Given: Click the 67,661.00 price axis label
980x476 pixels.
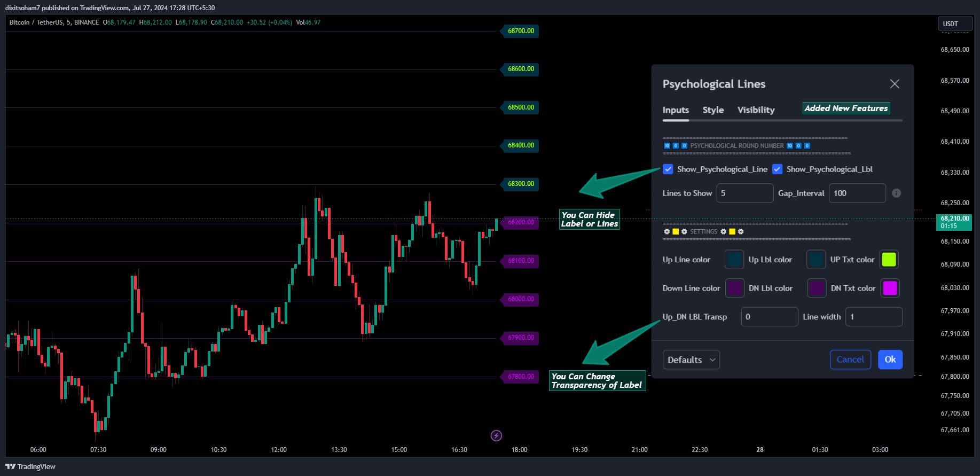Looking at the screenshot, I should [955, 430].
